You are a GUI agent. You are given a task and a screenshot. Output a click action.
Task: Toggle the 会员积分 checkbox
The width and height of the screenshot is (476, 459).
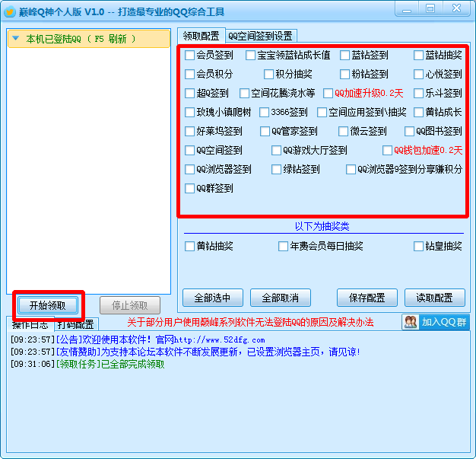[x=190, y=74]
